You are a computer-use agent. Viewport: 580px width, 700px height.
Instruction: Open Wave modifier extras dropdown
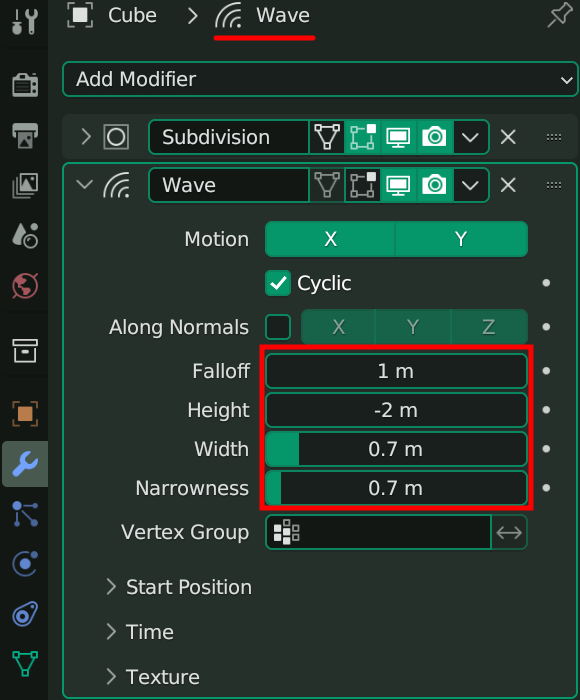point(471,185)
